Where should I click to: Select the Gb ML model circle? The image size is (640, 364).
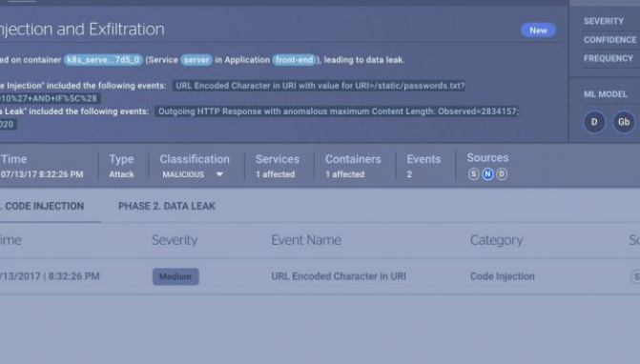pos(624,122)
